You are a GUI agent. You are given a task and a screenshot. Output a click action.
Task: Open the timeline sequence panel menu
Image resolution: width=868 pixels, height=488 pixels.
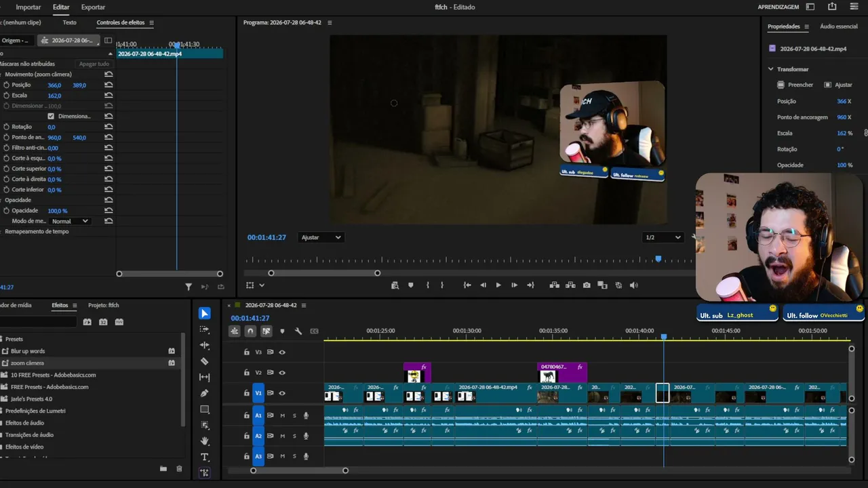pos(304,305)
